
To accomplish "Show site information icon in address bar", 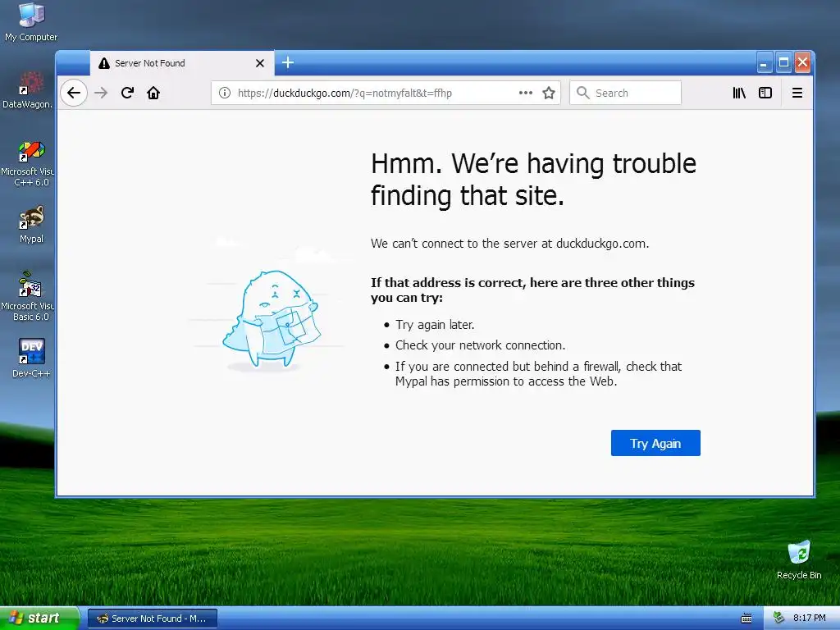I will point(225,93).
